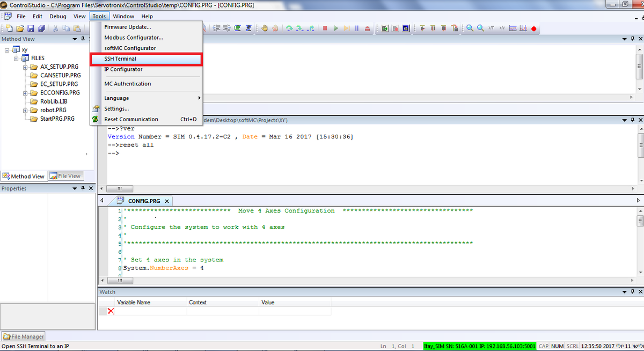Switch to the File View tab
644x351 pixels.
[65, 176]
